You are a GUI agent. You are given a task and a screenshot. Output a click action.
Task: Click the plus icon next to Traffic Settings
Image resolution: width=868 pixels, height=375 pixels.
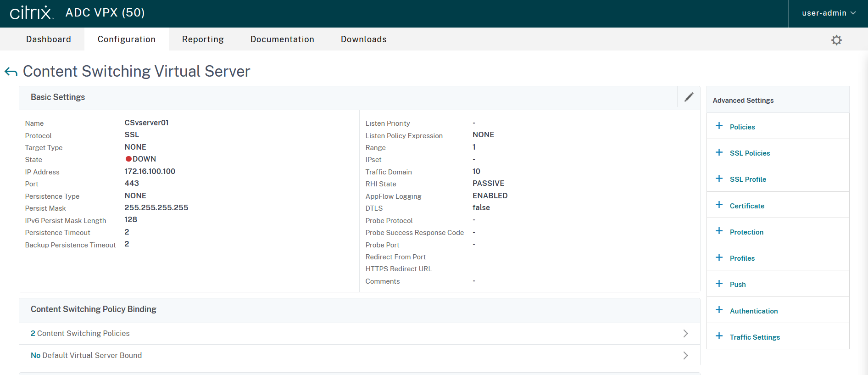[x=719, y=336]
